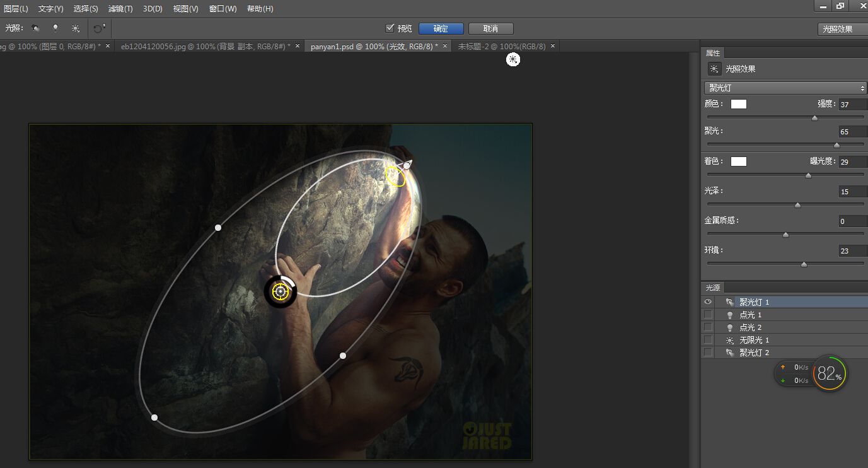This screenshot has height=468, width=868.
Task: Open the 图层(L) menu
Action: [x=15, y=9]
